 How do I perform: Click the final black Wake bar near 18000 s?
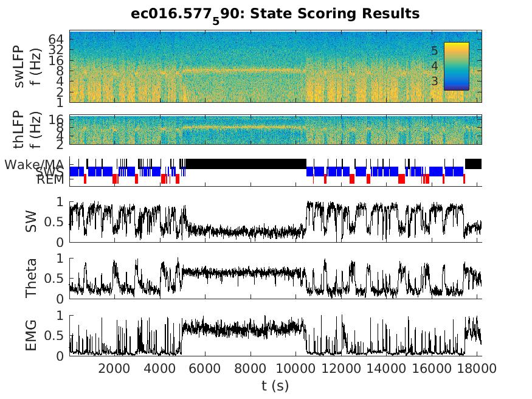tap(473, 164)
